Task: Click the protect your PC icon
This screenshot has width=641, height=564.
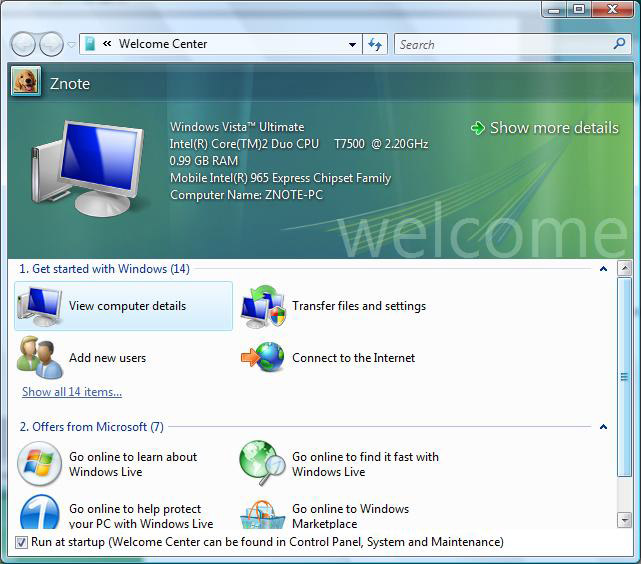Action: tap(39, 514)
